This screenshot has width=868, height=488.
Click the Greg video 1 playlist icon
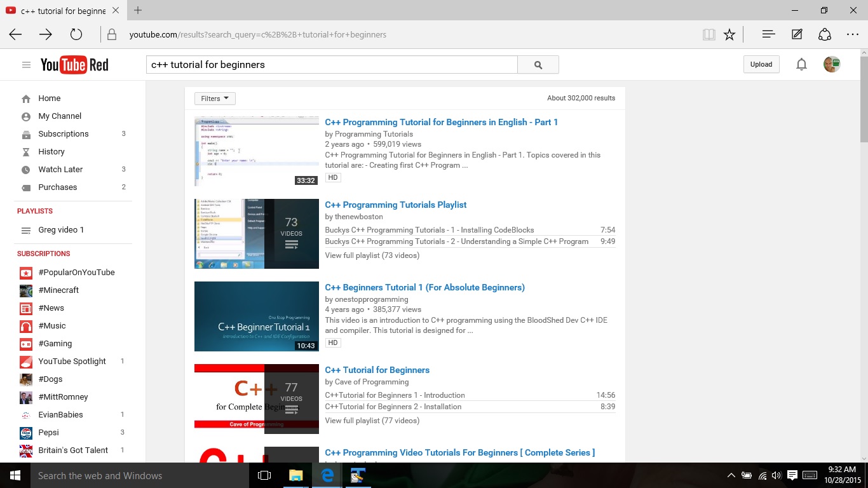coord(26,230)
